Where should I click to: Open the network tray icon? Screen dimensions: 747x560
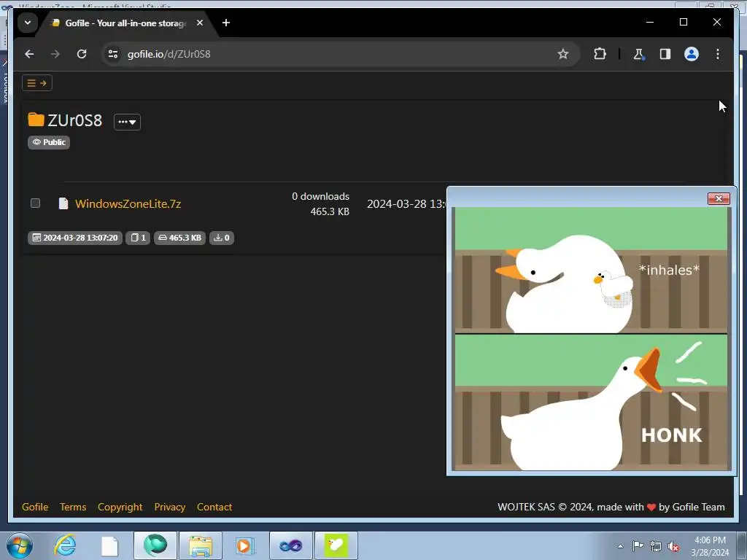click(x=656, y=546)
